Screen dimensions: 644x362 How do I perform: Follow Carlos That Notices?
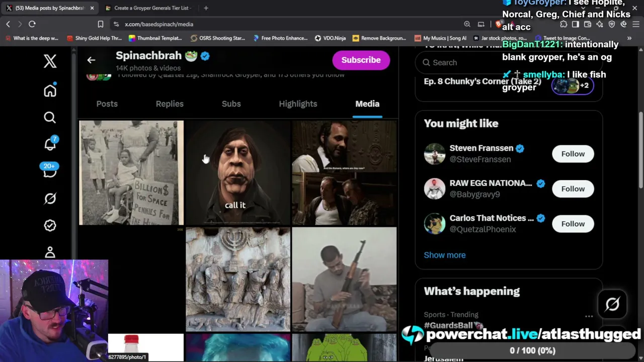573,224
